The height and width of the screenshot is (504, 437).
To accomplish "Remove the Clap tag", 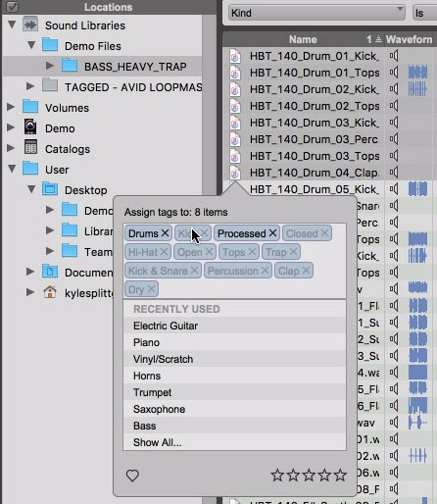I will pyautogui.click(x=306, y=271).
